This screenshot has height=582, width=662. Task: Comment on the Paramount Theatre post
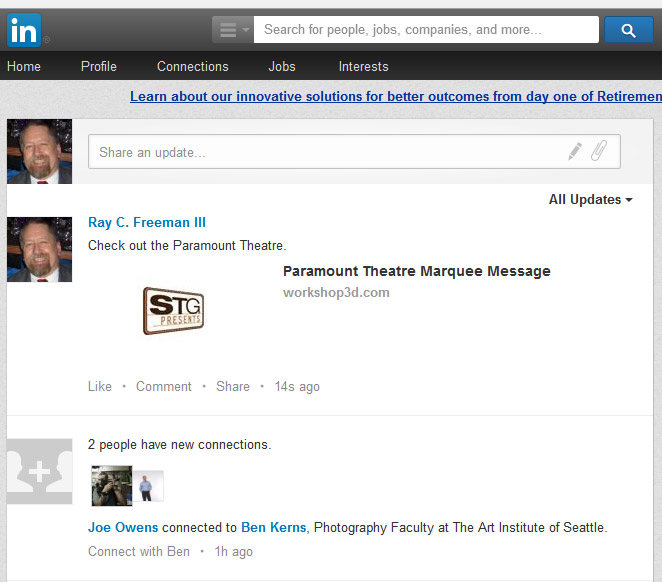click(x=164, y=386)
